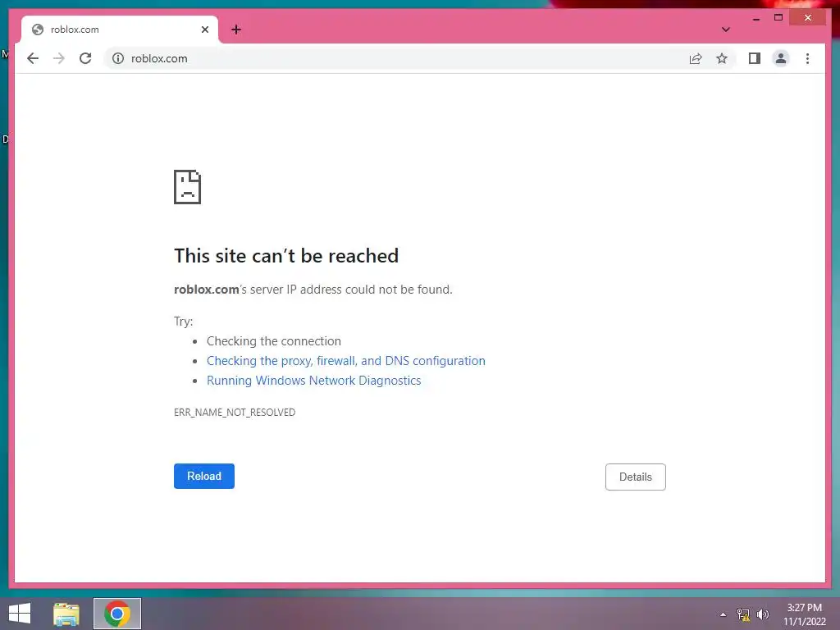This screenshot has width=840, height=630.
Task: Click the sad page error icon
Action: pyautogui.click(x=188, y=187)
